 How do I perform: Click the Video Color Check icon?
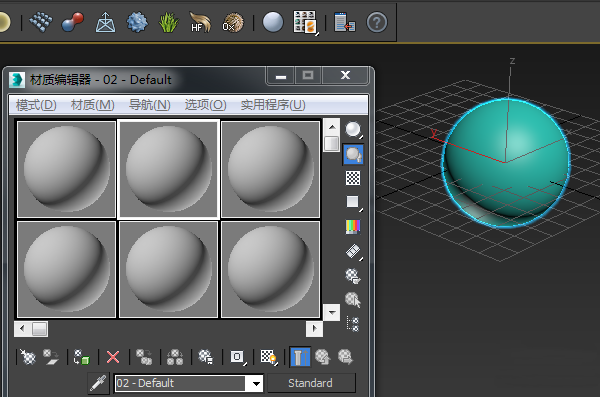[353, 227]
